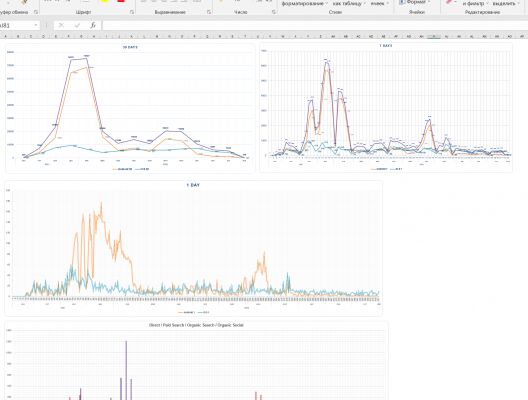Select the 30 DAYS chart title
Viewport: 528px width, 400px height.
130,47
